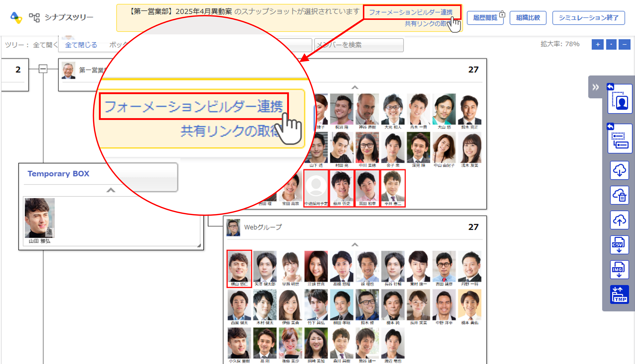
Task: Select member 矢澤 健太郎
Action: click(x=265, y=269)
